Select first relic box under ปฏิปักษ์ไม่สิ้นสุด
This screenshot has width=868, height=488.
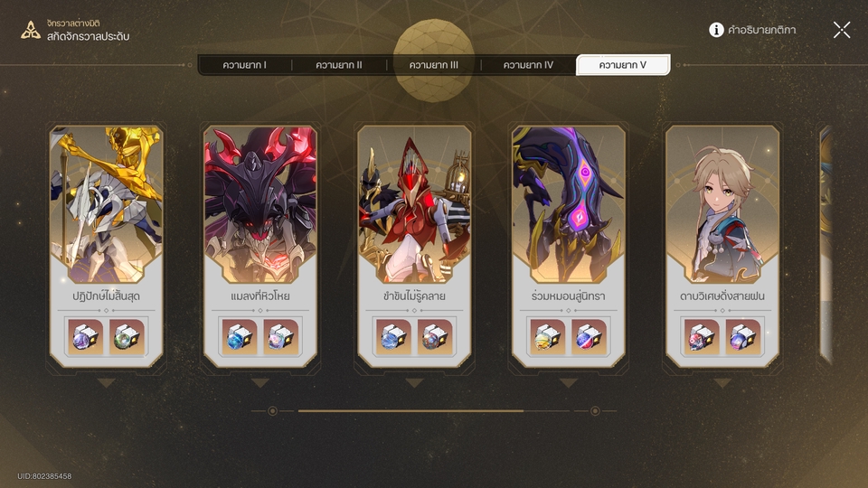click(x=85, y=336)
